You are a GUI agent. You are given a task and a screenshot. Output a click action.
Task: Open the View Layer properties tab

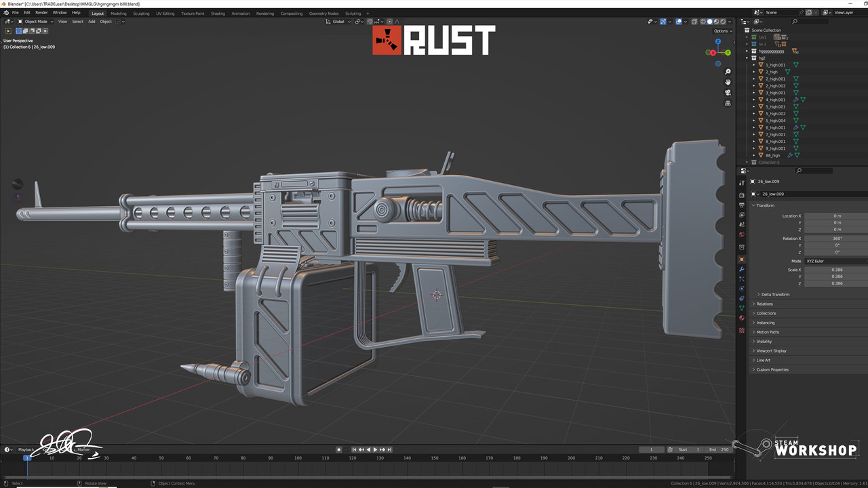coord(742,215)
